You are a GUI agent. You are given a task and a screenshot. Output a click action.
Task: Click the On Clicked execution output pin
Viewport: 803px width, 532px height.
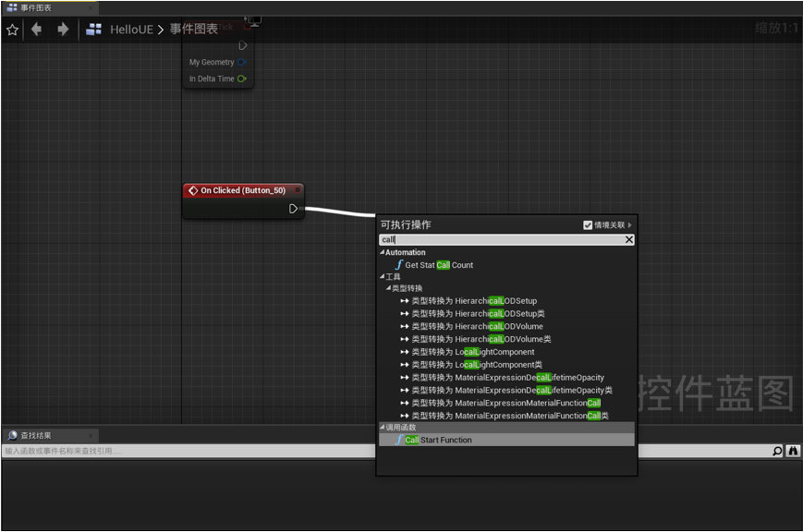[293, 209]
